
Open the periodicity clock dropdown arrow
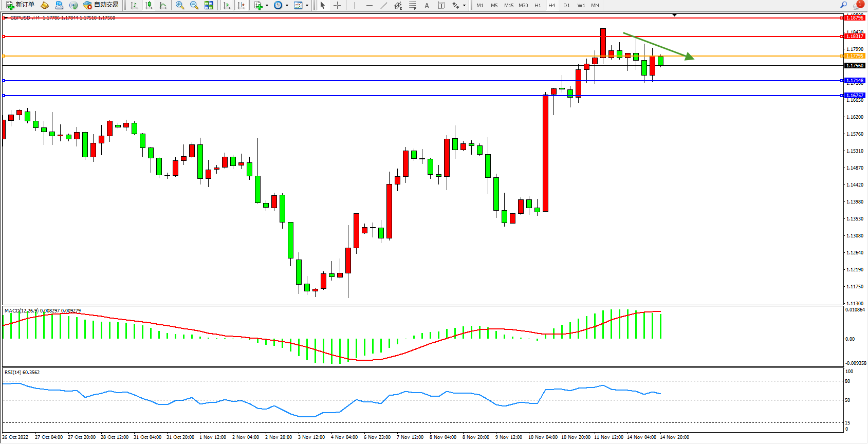click(x=287, y=6)
